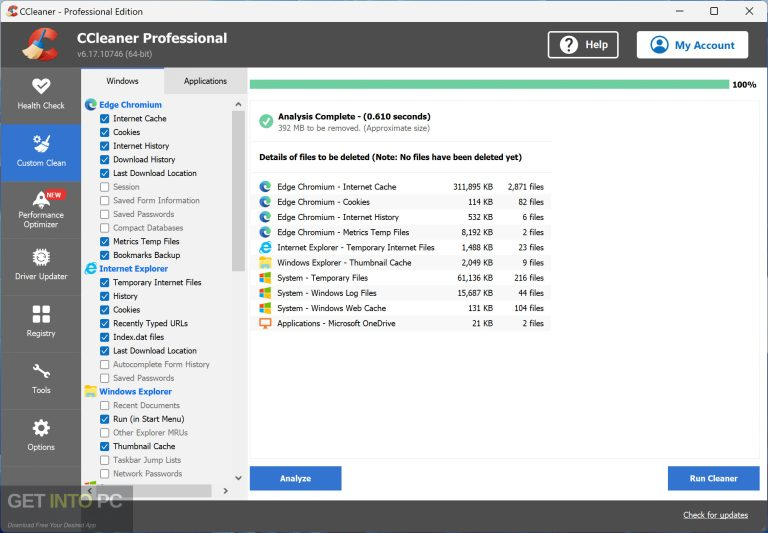Select the Internet Explorer category heading

click(x=133, y=268)
